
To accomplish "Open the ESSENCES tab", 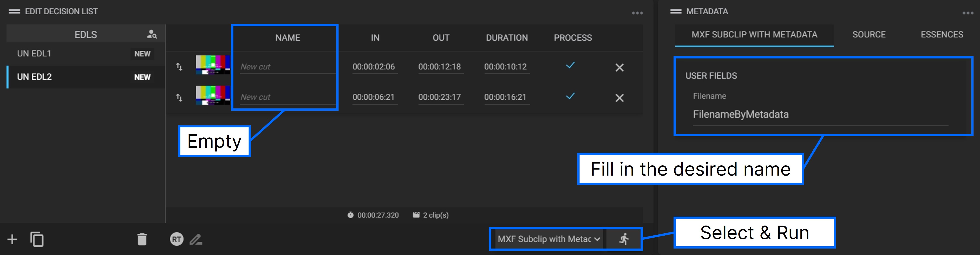I will coord(942,34).
